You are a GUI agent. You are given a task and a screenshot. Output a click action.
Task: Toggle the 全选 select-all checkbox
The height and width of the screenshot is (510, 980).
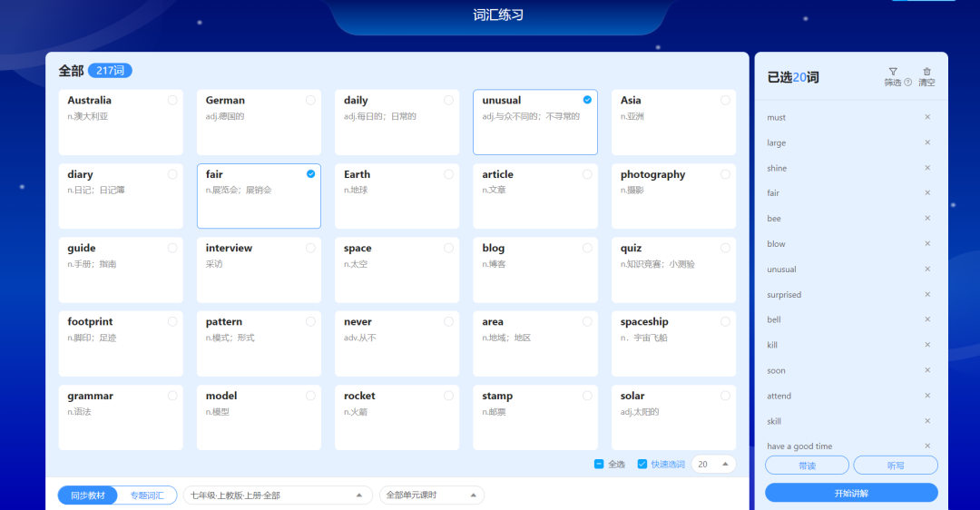pyautogui.click(x=600, y=464)
